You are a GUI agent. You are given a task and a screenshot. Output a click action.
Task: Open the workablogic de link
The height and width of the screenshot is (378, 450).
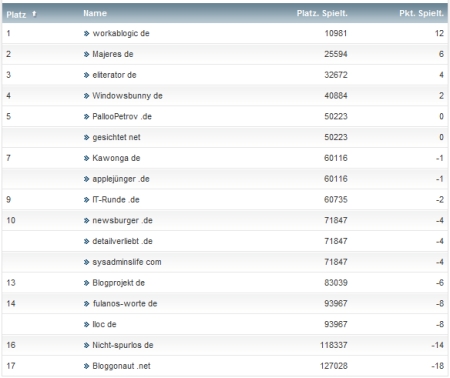(x=121, y=33)
